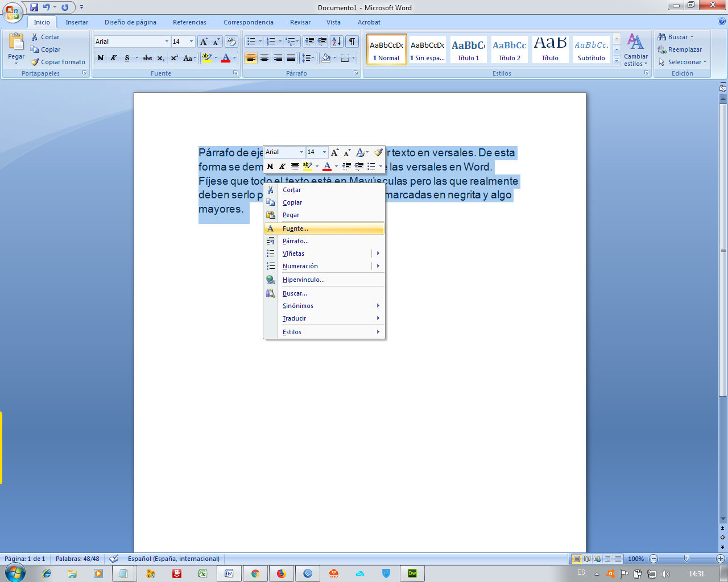Apply strikethrough formatting from the Fuente group
Image resolution: width=728 pixels, height=582 pixels.
[147, 58]
